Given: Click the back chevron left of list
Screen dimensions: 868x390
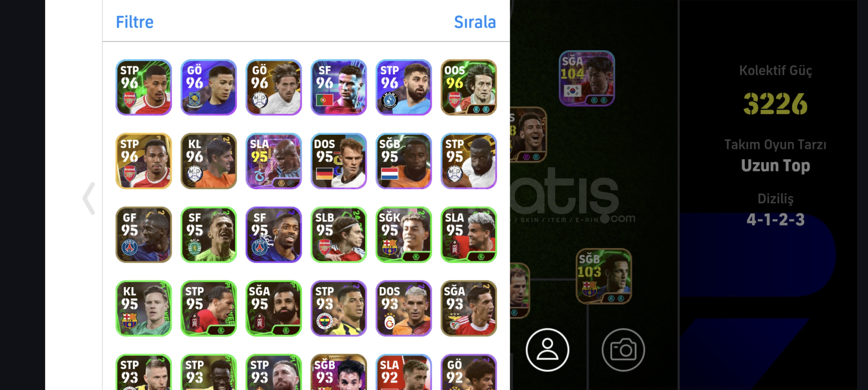Looking at the screenshot, I should 89,198.
